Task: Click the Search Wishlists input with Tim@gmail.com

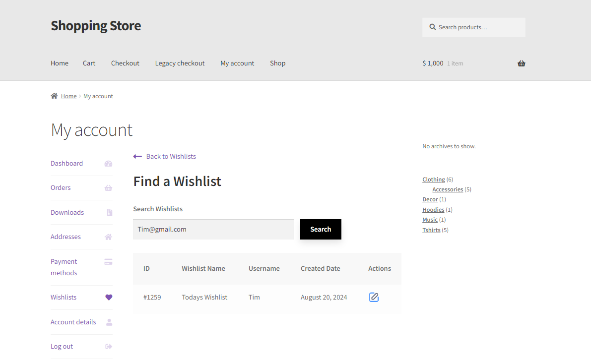Action: 213,229
